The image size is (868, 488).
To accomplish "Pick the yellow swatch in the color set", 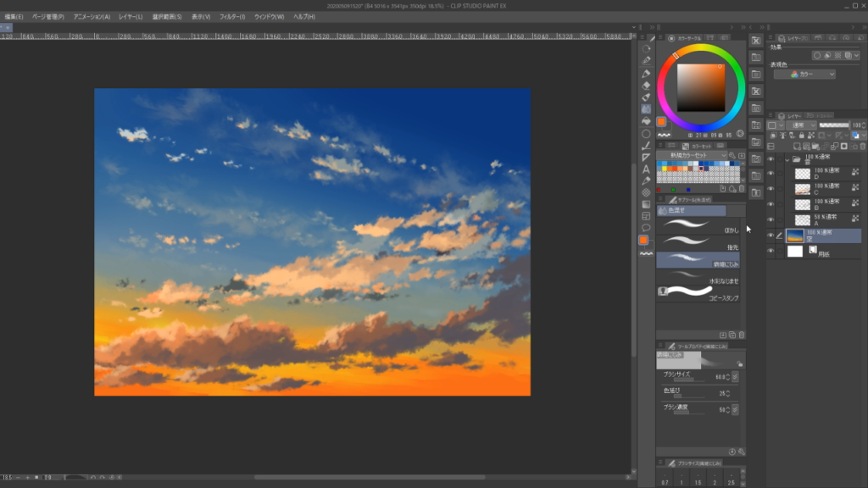I will click(x=665, y=169).
